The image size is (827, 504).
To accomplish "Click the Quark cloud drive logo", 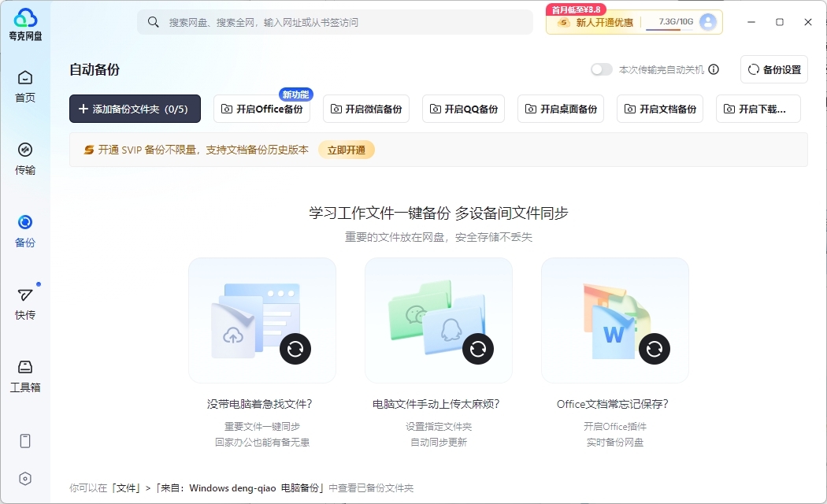I will coord(25,24).
